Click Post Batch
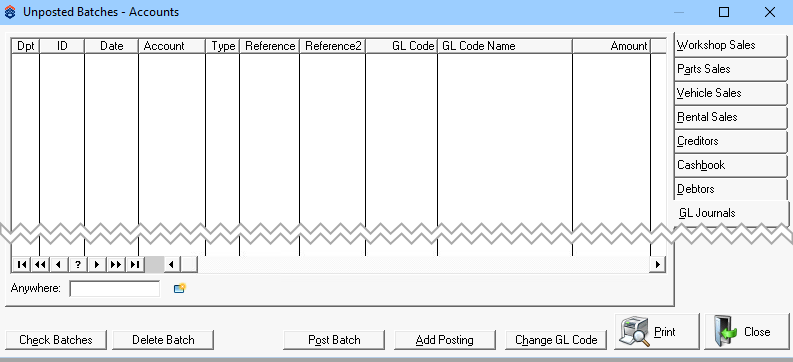793x362 pixels. [x=334, y=340]
